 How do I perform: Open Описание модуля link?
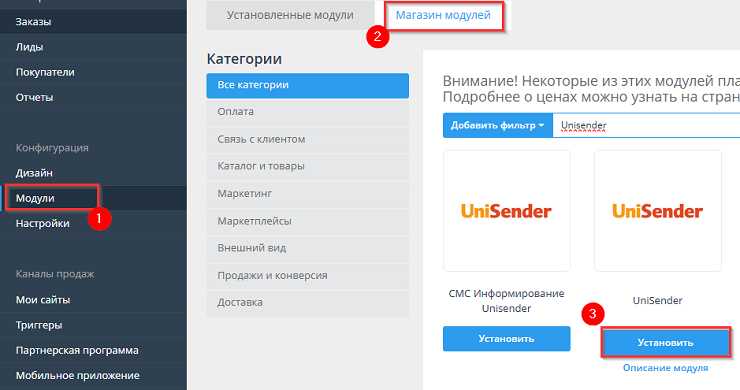click(665, 368)
